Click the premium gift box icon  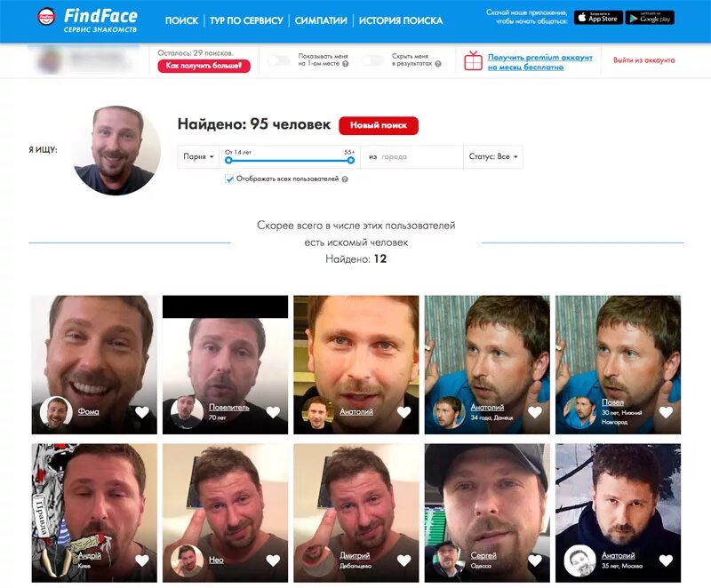click(473, 60)
